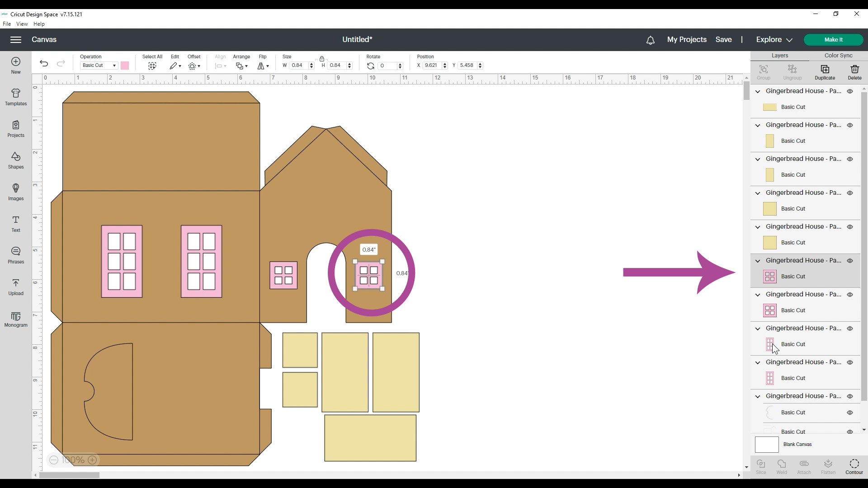Click the X position input field
This screenshot has width=868, height=488.
(433, 66)
